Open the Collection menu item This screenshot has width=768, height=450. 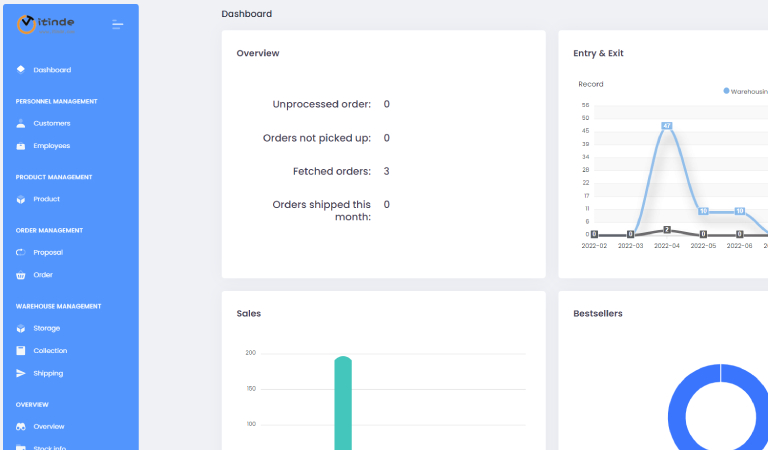50,351
